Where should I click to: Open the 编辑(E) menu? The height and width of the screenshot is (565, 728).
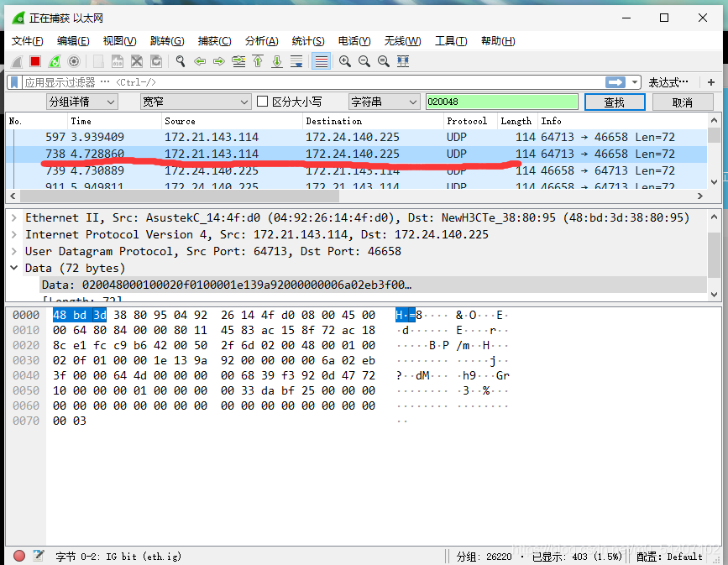tap(73, 41)
